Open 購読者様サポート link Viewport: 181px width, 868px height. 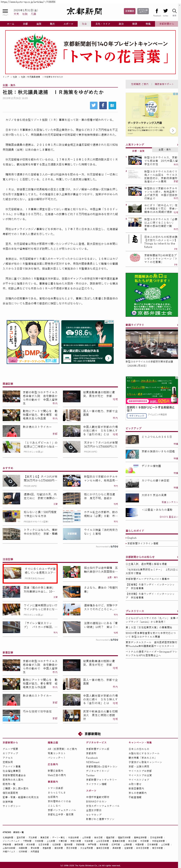(164, 84)
